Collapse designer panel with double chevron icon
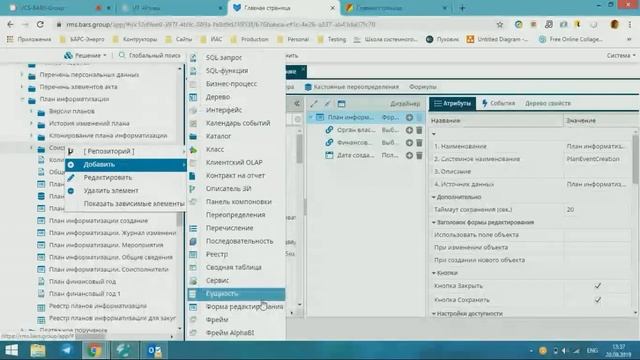The width and height of the screenshot is (640, 360). pos(297,104)
